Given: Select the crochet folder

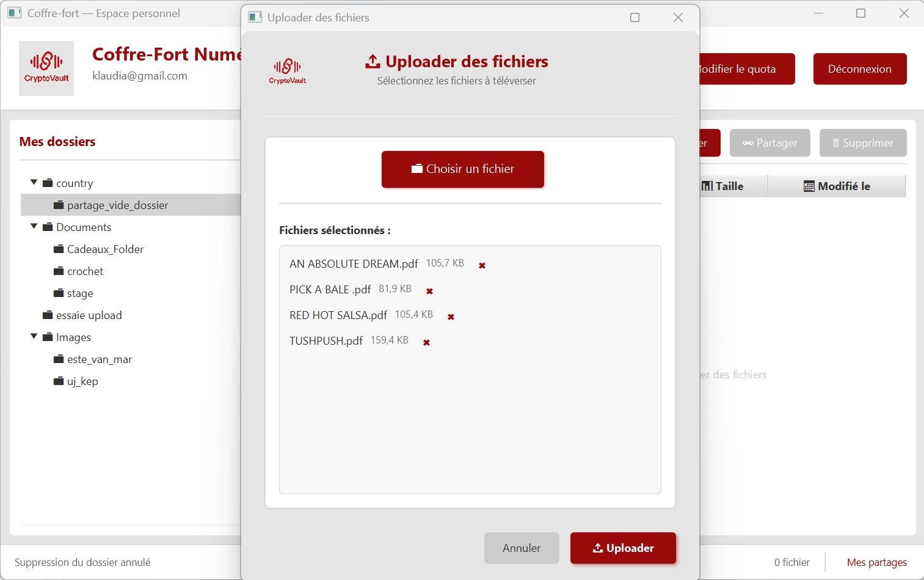Looking at the screenshot, I should click(x=85, y=271).
